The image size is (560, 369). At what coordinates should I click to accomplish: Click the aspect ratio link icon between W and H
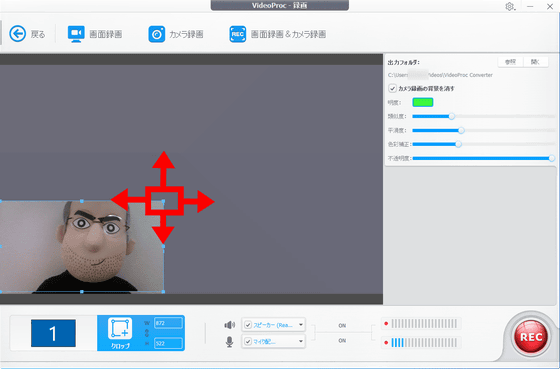click(x=146, y=333)
